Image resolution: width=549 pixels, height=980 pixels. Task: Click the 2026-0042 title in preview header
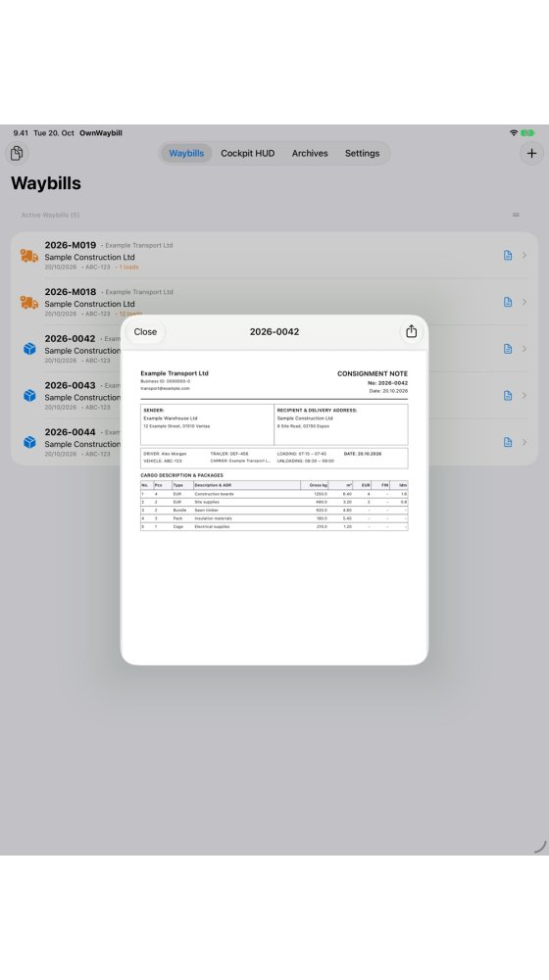coord(274,332)
